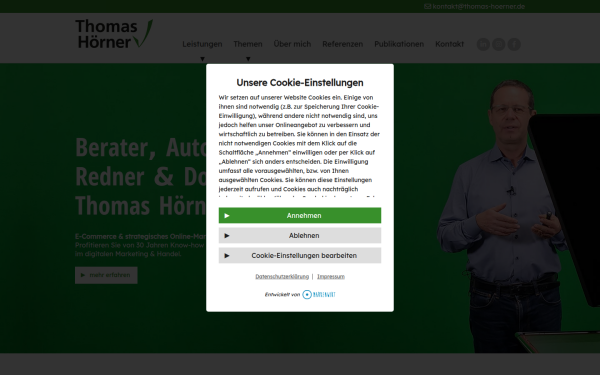Open the Themen menu

(248, 44)
